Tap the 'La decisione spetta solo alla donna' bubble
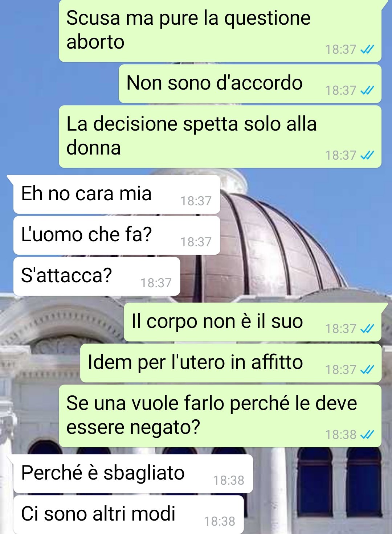This screenshot has height=534, width=392. click(x=220, y=137)
